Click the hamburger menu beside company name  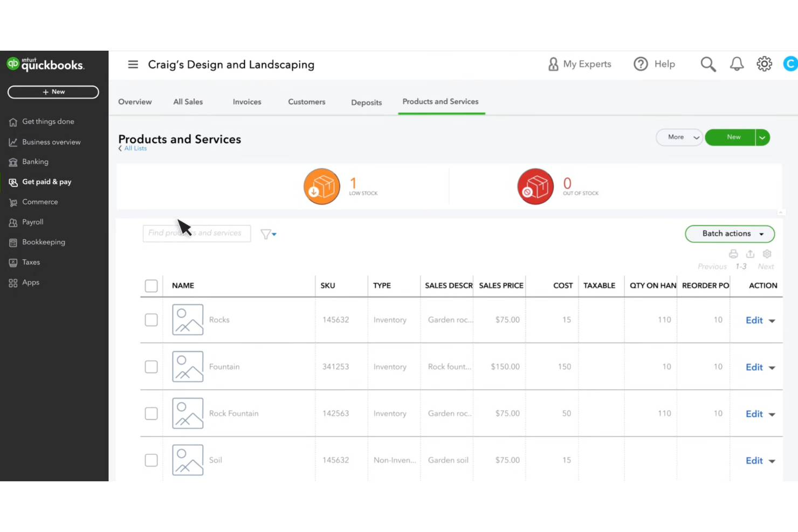[x=133, y=64]
